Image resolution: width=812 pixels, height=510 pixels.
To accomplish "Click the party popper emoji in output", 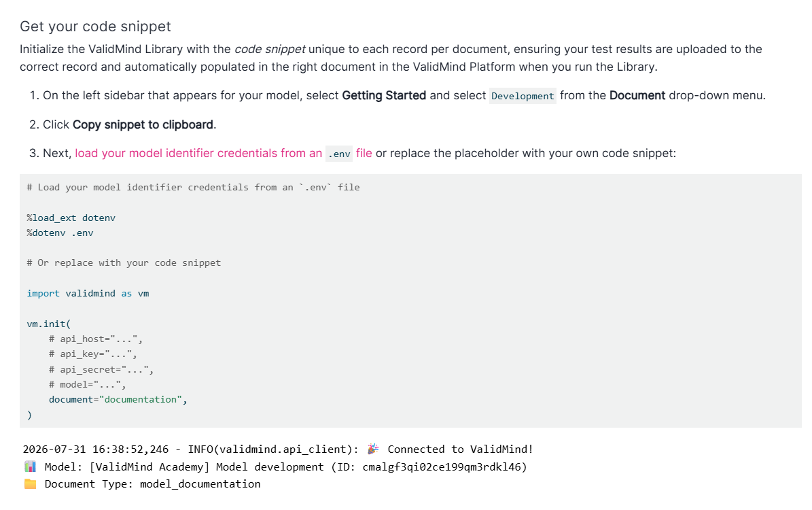I will [x=373, y=449].
